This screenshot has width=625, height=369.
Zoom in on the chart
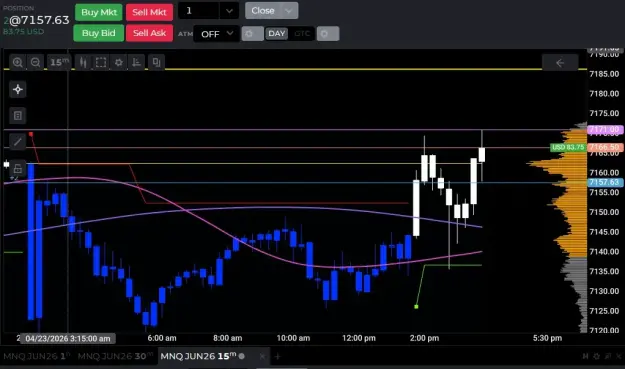pos(18,62)
